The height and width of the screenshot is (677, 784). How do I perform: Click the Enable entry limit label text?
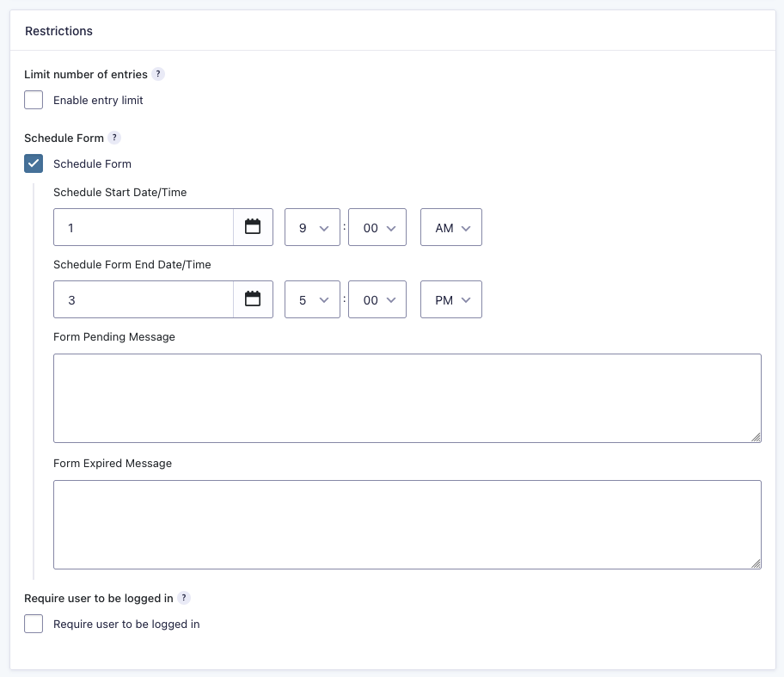[x=98, y=101]
